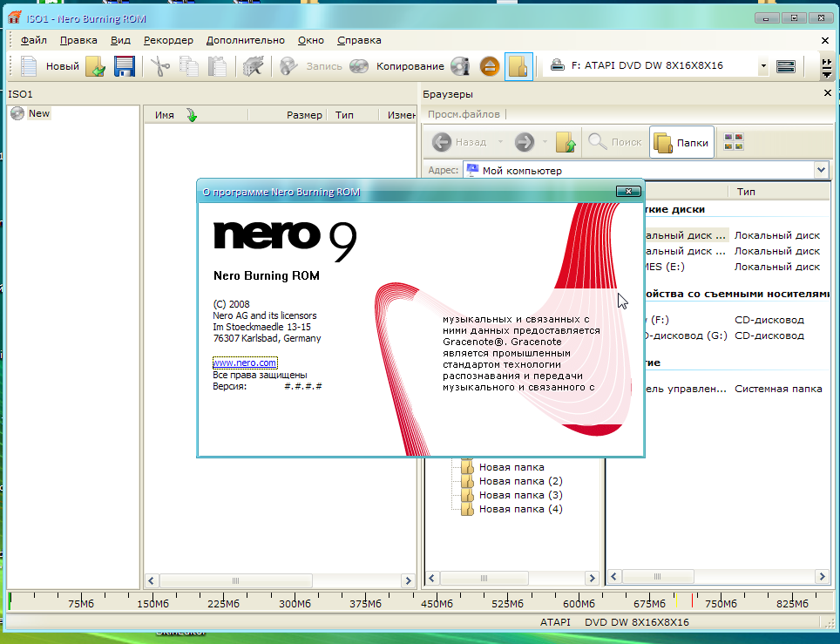Toggle the Папки folders view button
Screen dimensions: 840x644
682,143
